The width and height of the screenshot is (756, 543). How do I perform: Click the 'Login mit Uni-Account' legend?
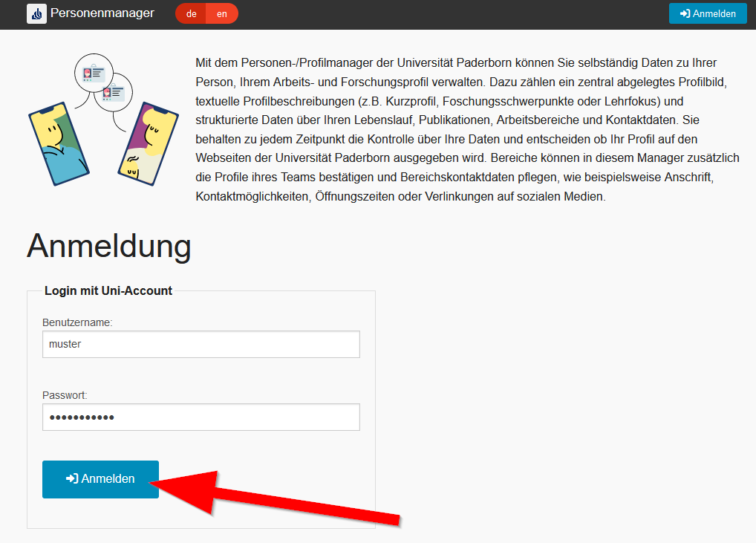pos(108,290)
